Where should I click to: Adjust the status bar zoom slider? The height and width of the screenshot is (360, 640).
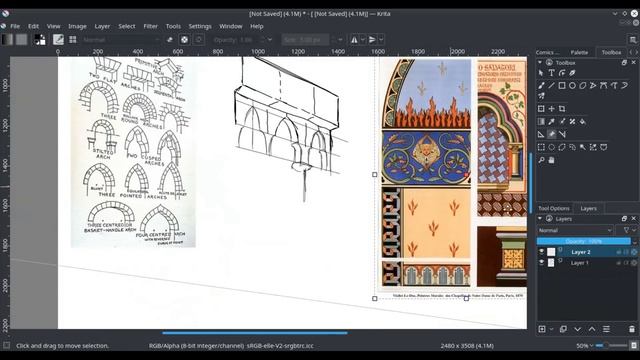pyautogui.click(x=611, y=346)
